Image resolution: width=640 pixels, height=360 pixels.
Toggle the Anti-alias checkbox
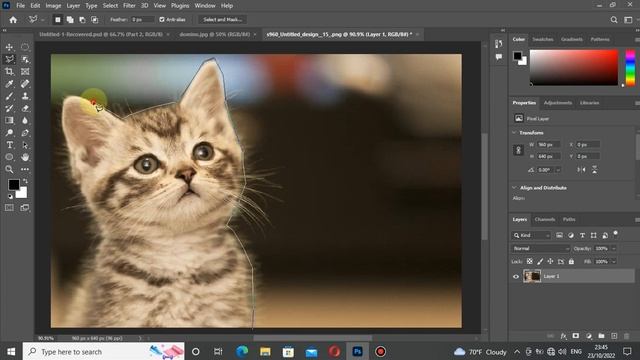162,19
